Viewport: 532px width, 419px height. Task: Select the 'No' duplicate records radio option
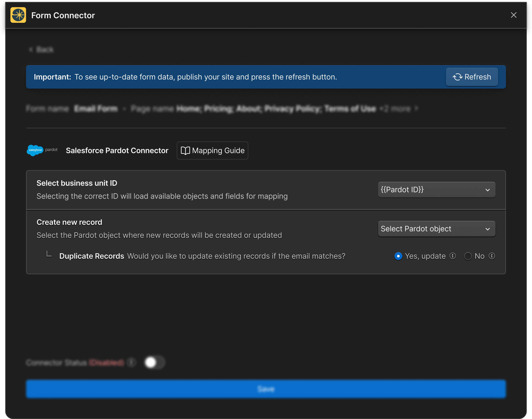pyautogui.click(x=468, y=256)
